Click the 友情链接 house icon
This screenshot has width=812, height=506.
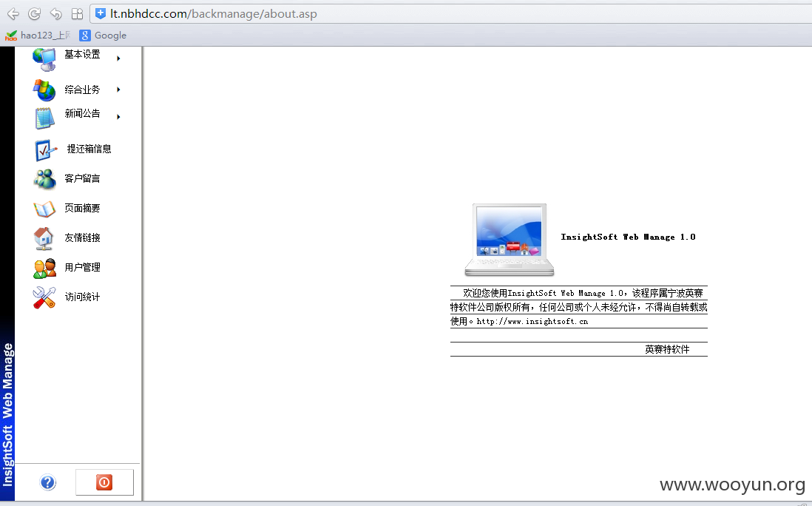point(44,238)
